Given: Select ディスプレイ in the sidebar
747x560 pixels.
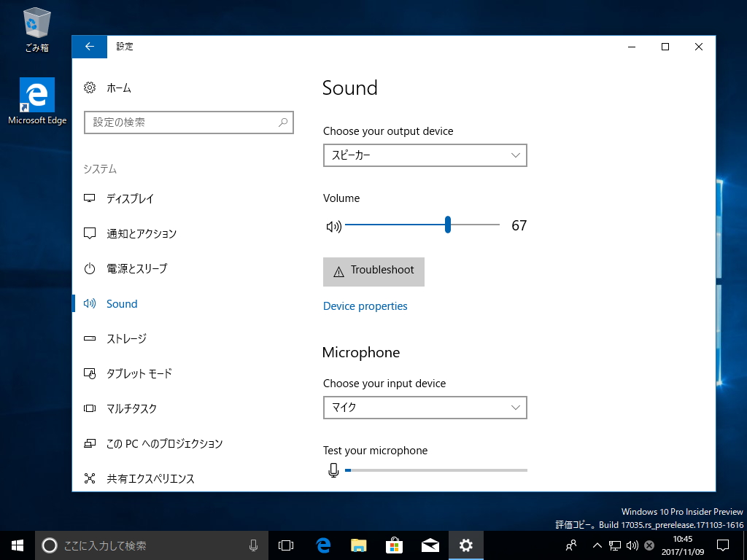Looking at the screenshot, I should click(130, 198).
